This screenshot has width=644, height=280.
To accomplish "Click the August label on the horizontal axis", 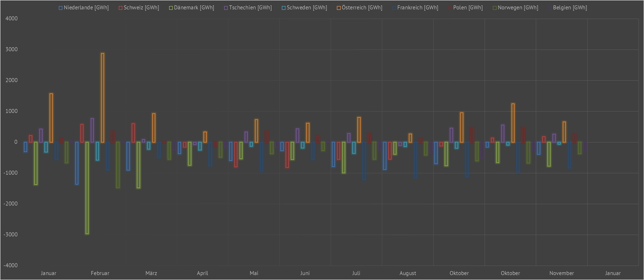I will (x=408, y=273).
